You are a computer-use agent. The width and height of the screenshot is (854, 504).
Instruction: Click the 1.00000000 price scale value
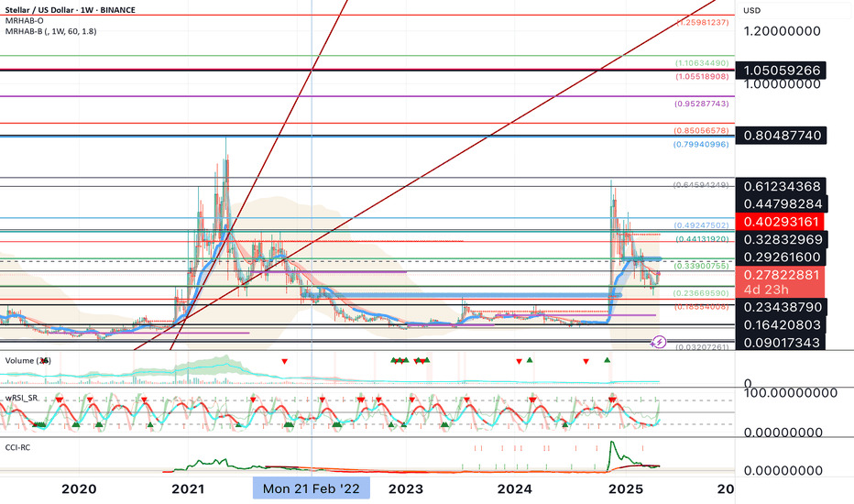pos(783,84)
